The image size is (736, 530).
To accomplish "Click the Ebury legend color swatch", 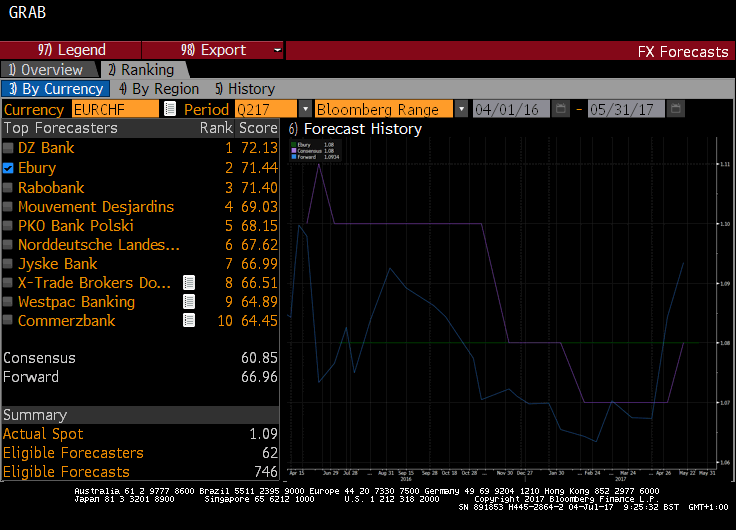I will [294, 145].
